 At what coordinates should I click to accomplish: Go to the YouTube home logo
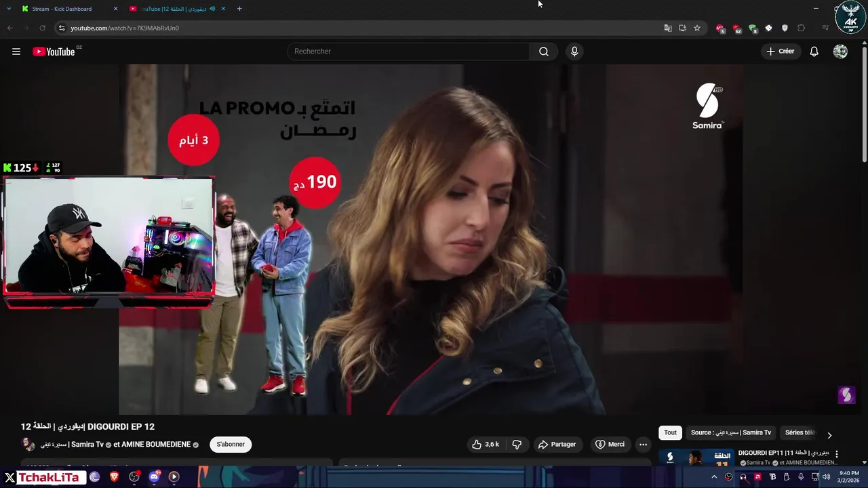(54, 52)
